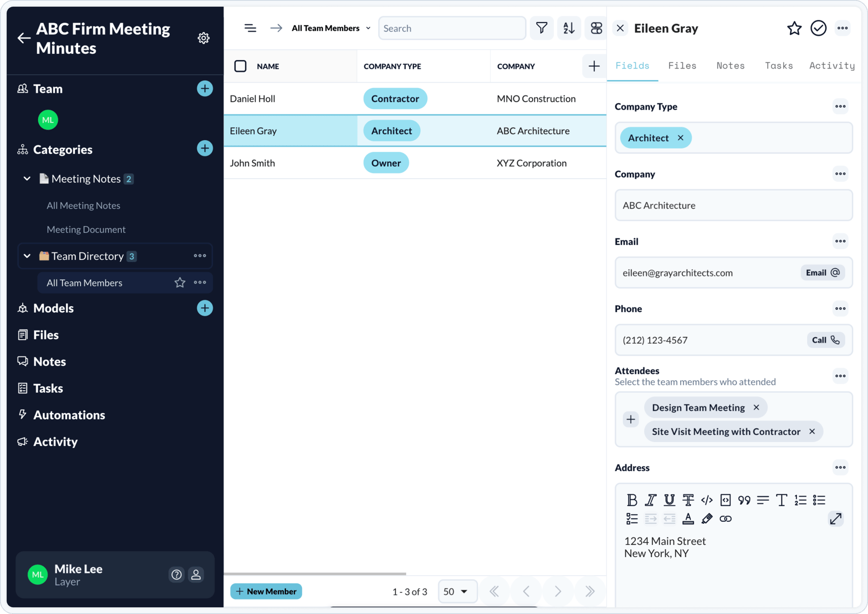868x614 pixels.
Task: Insert bulleted list in Address editor
Action: (x=819, y=500)
